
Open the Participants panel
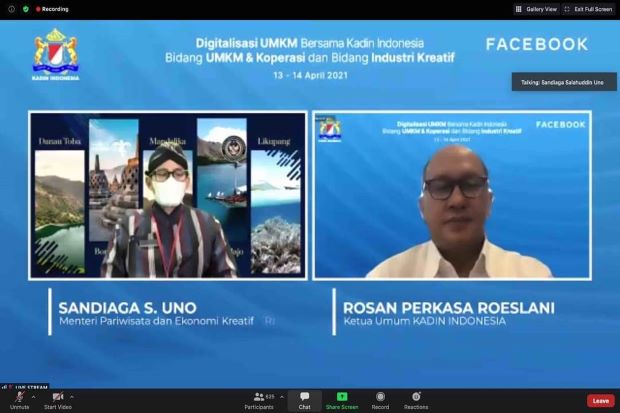tap(259, 401)
